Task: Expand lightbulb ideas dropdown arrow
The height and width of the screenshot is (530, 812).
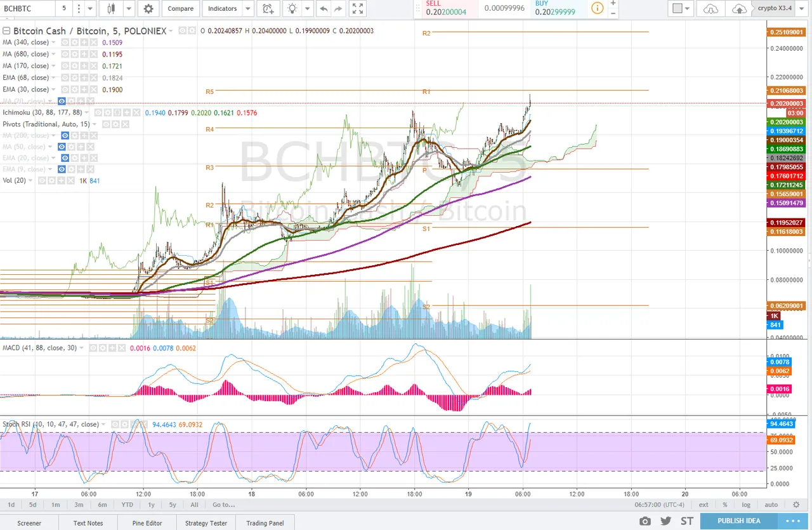Action: [x=307, y=9]
